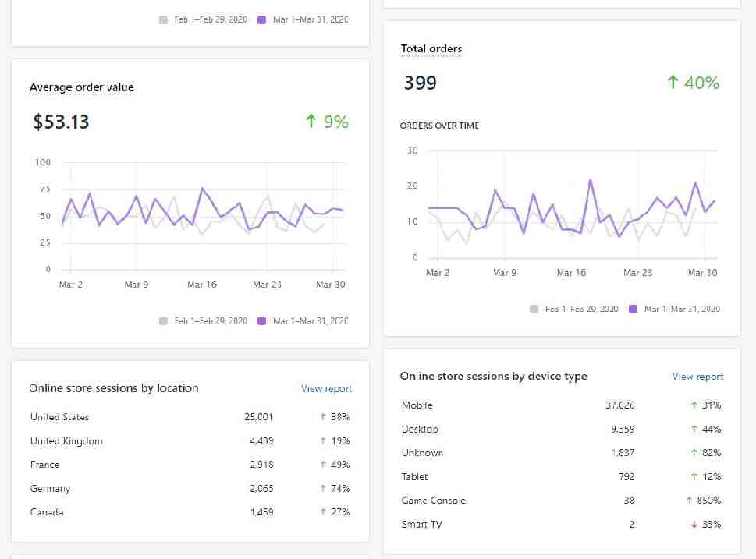
Task: Click the Tablet device row label
Action: coord(414,477)
